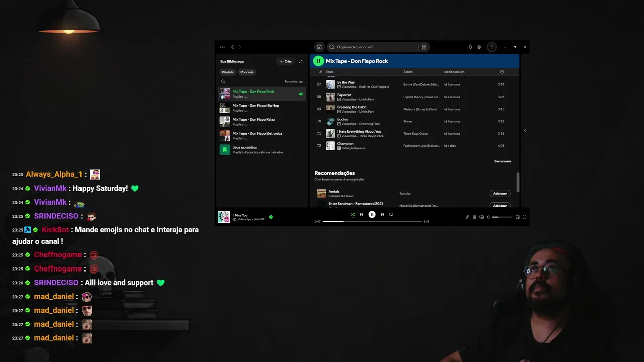Viewport: 644px width, 362px height.
Task: Open the Spotify Home page
Action: [x=319, y=47]
